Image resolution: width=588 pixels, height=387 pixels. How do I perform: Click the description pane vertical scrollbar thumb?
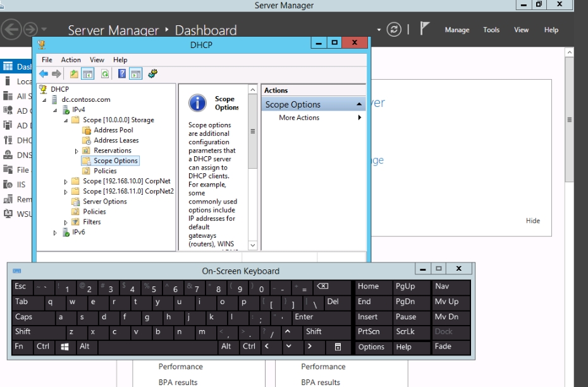coord(253,132)
